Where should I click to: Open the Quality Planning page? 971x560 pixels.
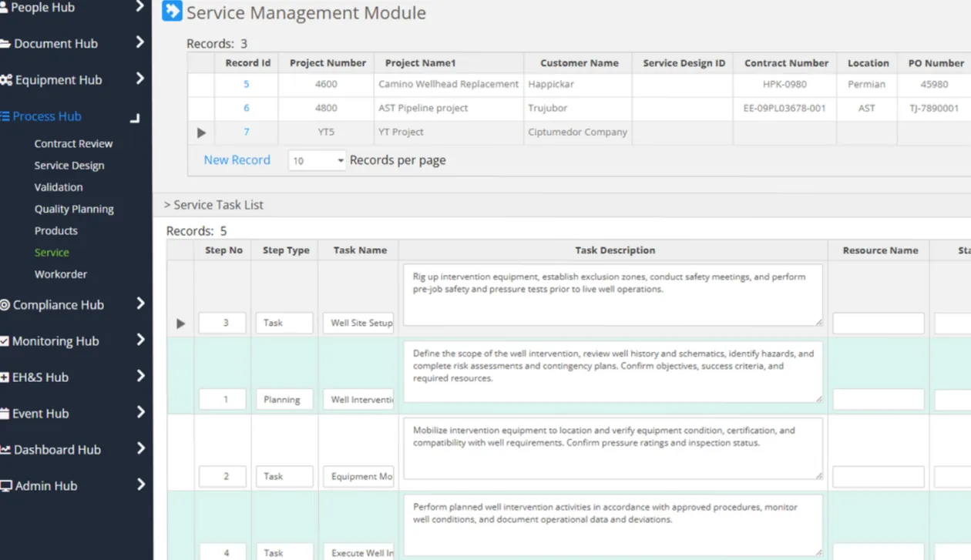pos(74,209)
